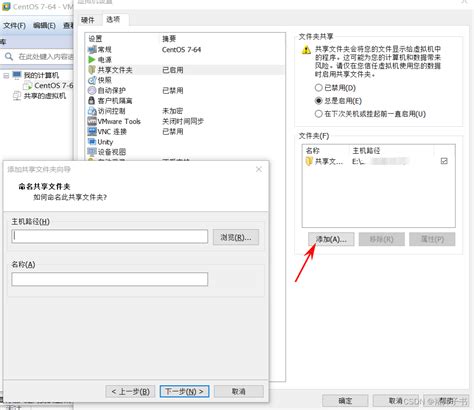Viewport: 474px width, 410px height.
Task: Select the VMware Tools icon
Action: tap(92, 121)
